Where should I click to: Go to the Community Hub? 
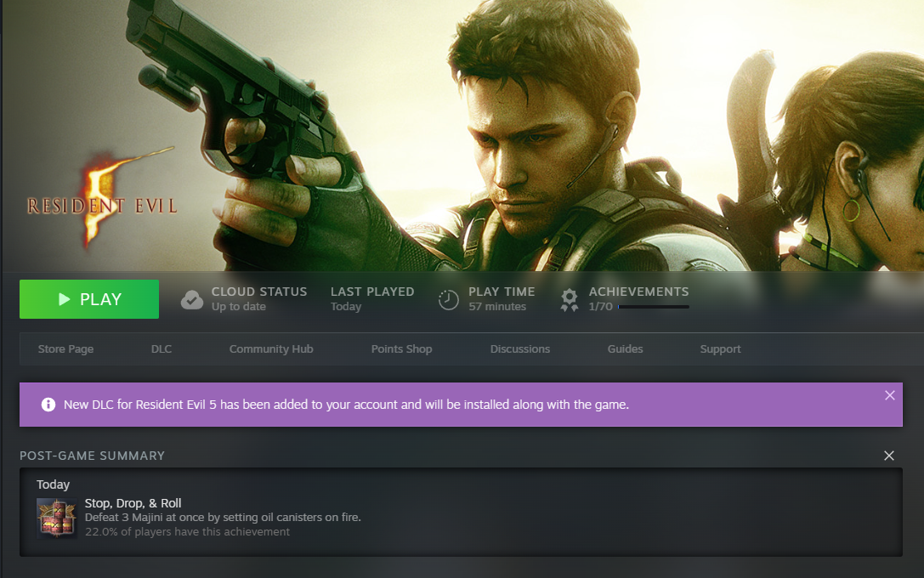click(x=271, y=348)
